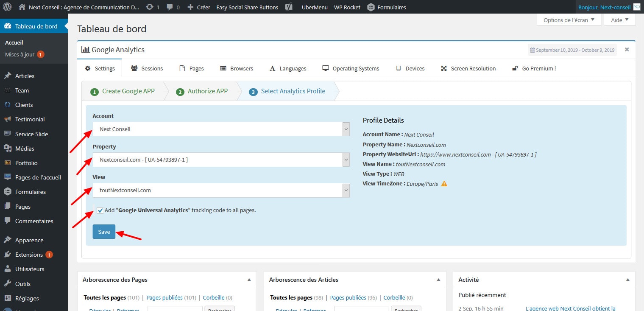
Task: Click the Utilisateurs person icon
Action: point(8,269)
